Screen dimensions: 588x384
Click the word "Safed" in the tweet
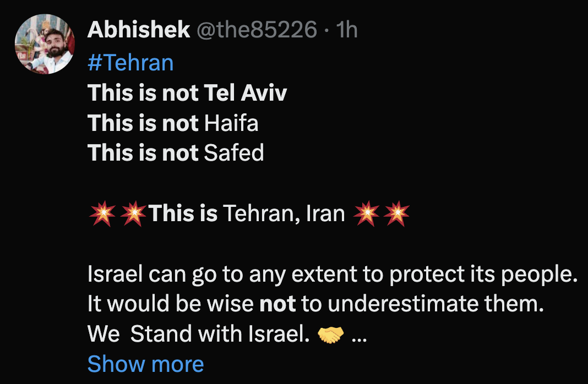coord(234,153)
